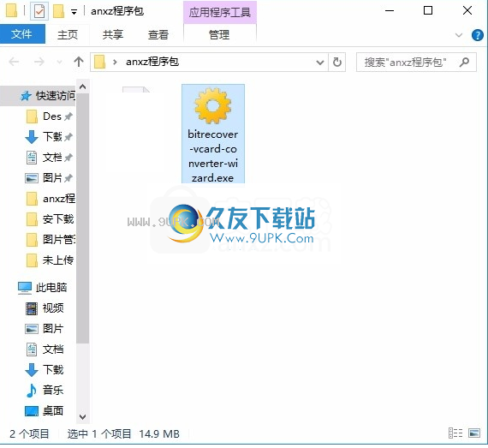Open the recent locations dropdown arrow
488x448 pixels.
coord(59,62)
